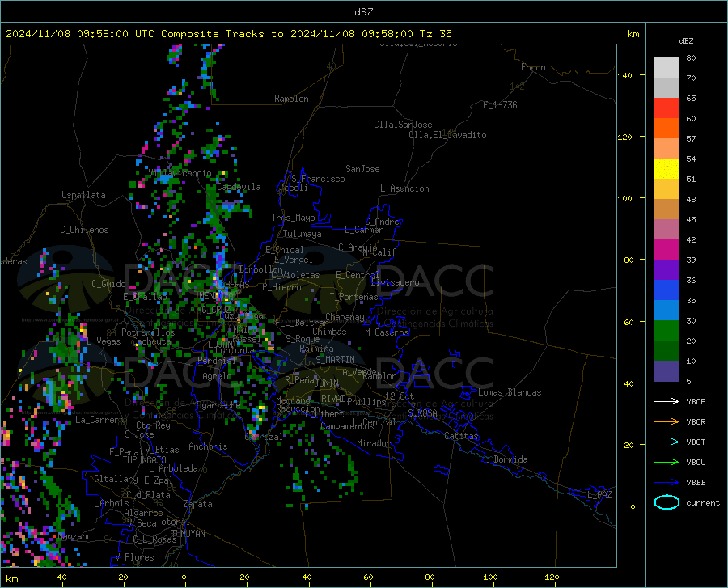
Task: Click the SanJose place label
Action: [362, 169]
